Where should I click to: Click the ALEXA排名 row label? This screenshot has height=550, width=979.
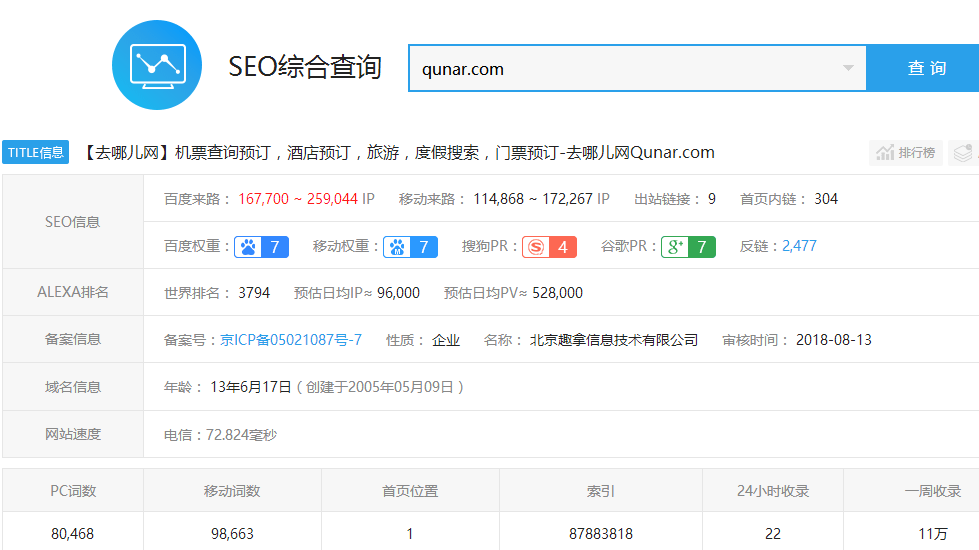click(72, 292)
